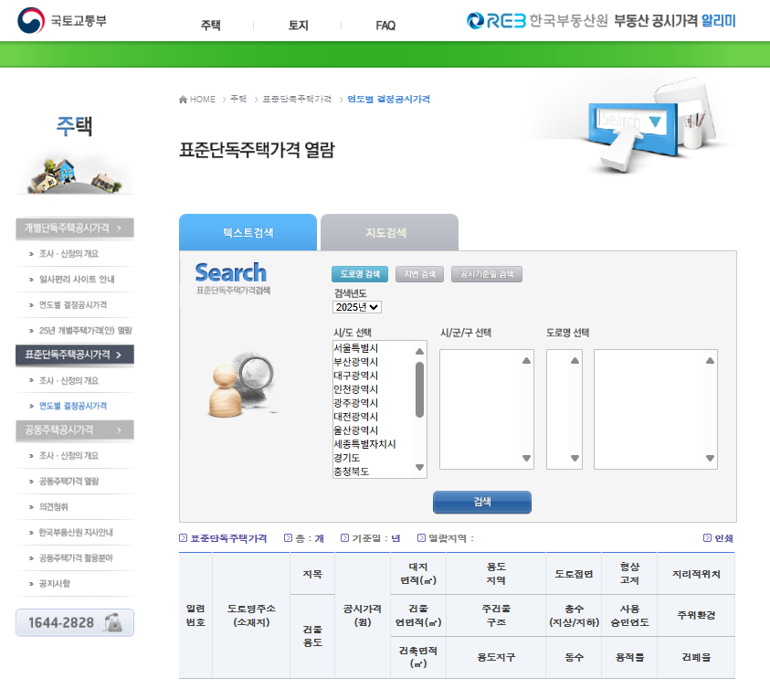The width and height of the screenshot is (770, 700).
Task: Open the 검색년도 2025년 dropdown
Action: point(357,307)
